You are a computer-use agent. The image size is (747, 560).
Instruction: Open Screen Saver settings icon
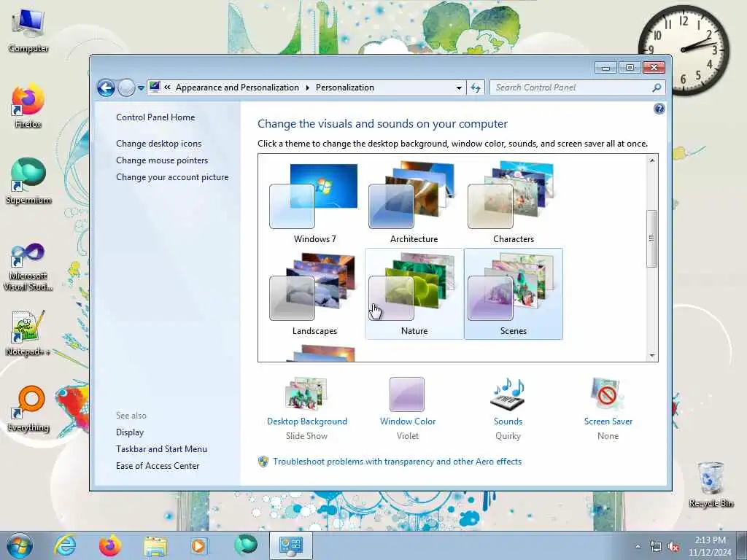[608, 394]
